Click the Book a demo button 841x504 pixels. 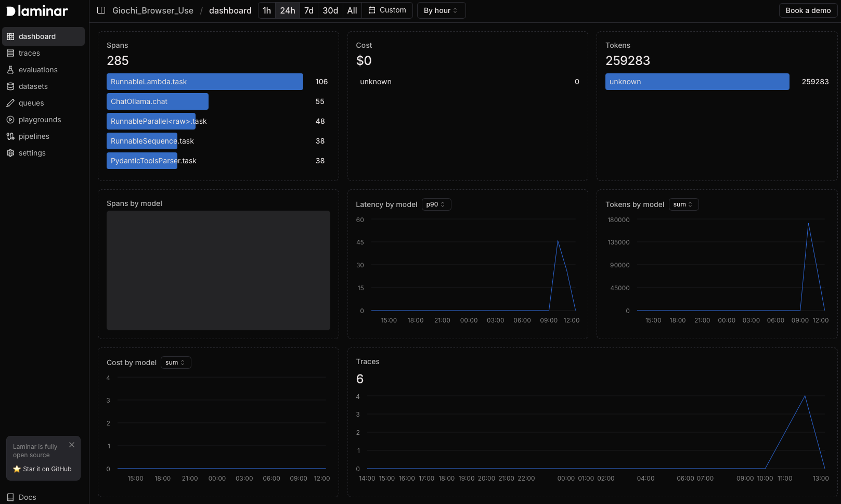pyautogui.click(x=808, y=10)
